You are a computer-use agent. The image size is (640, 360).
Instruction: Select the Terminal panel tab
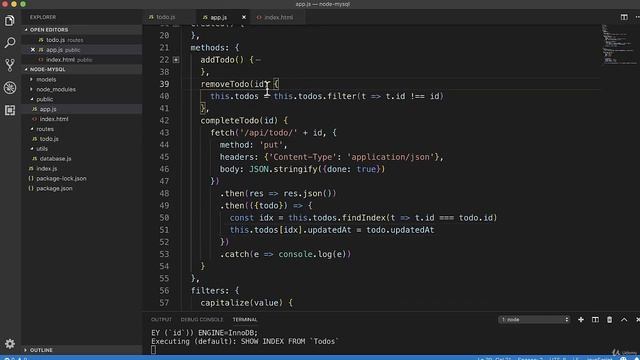(245, 320)
